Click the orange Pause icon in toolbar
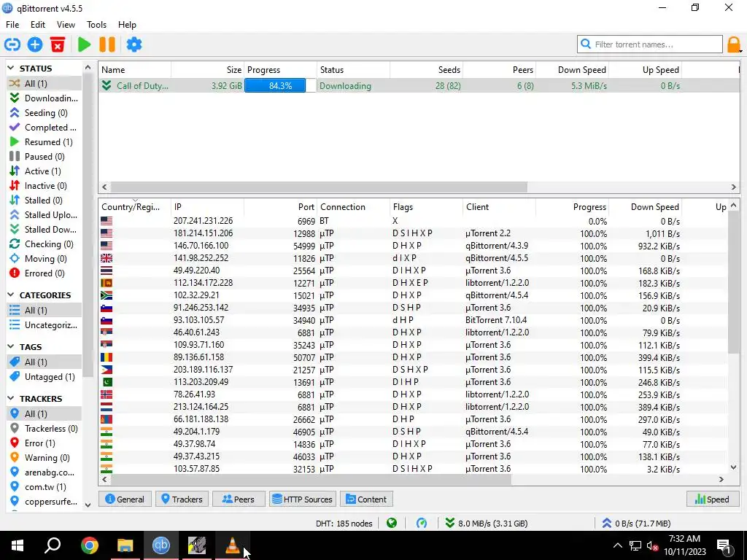 coord(107,44)
